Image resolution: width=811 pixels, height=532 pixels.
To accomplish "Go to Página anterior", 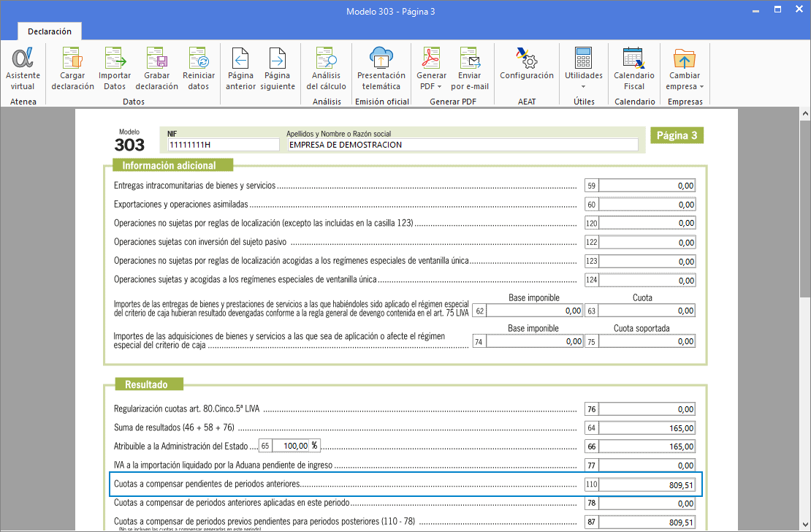I will pyautogui.click(x=240, y=69).
